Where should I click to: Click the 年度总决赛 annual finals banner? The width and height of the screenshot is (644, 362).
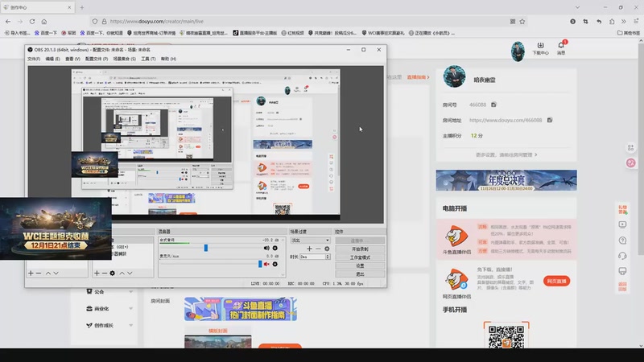tap(506, 180)
